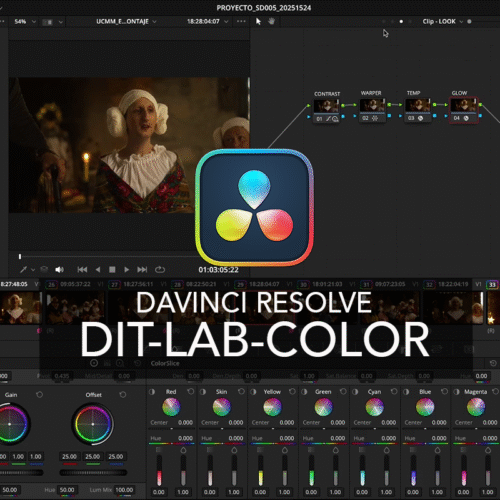Select clip 33 thumbnail in clip strip
500x500 pixels.
point(493,308)
